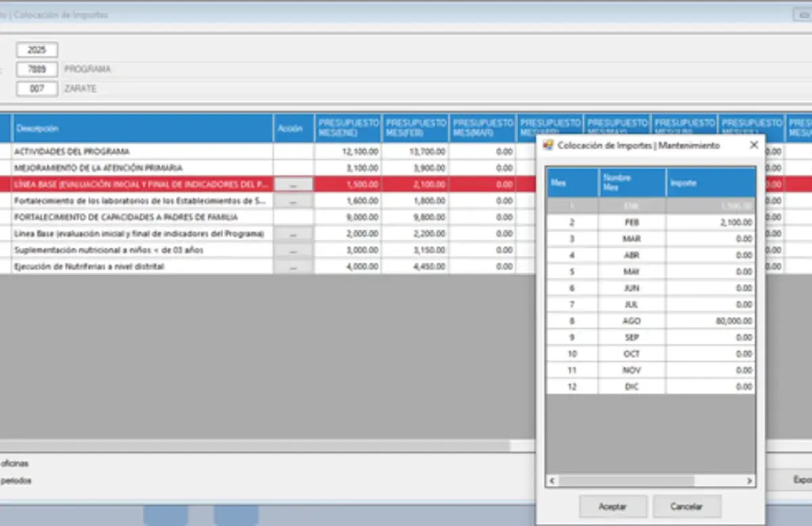Viewport: 812px width, 526px height.
Task: Click the program code field 7889
Action: click(37, 69)
